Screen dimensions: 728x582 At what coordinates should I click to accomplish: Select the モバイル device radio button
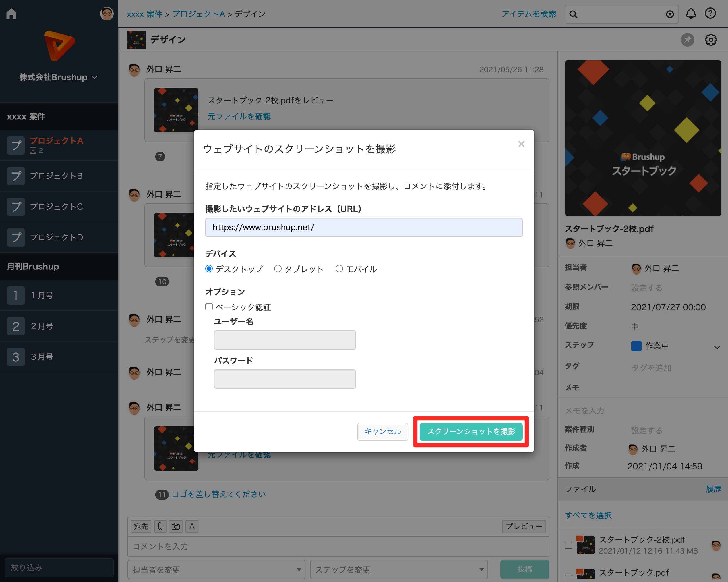[x=339, y=269]
